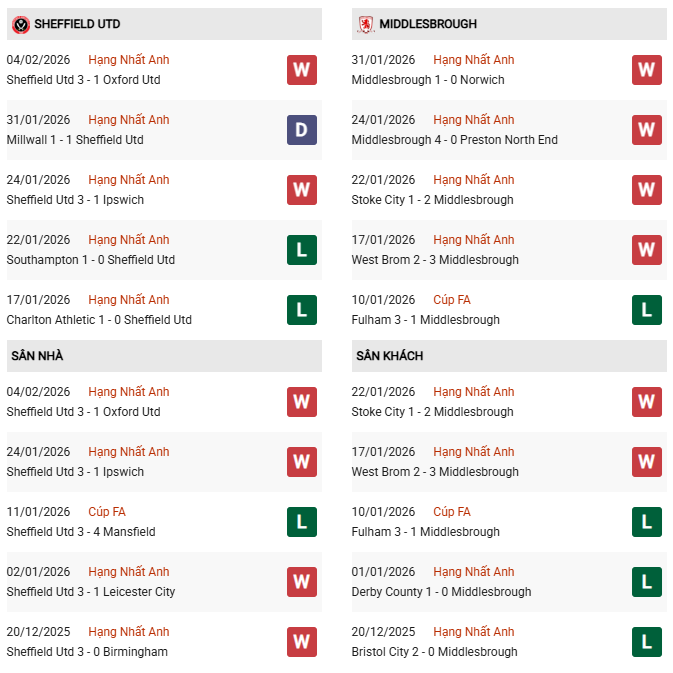
Task: Open Hạng Nhất Anh link for Millwall match
Action: click(x=129, y=120)
